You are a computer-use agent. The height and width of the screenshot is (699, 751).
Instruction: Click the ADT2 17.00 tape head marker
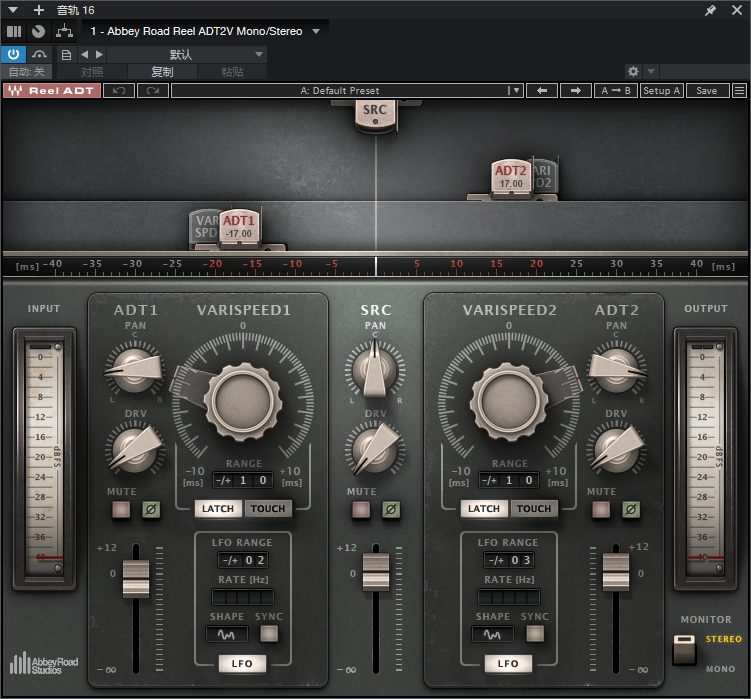click(511, 177)
